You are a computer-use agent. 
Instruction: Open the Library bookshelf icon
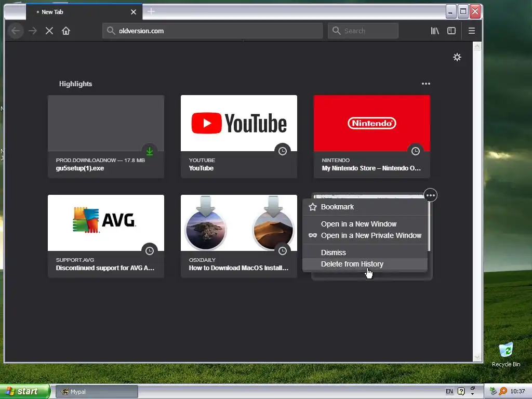point(435,31)
